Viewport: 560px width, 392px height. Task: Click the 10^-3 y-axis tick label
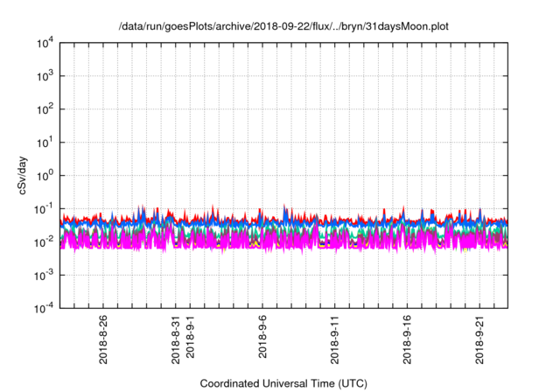44,274
